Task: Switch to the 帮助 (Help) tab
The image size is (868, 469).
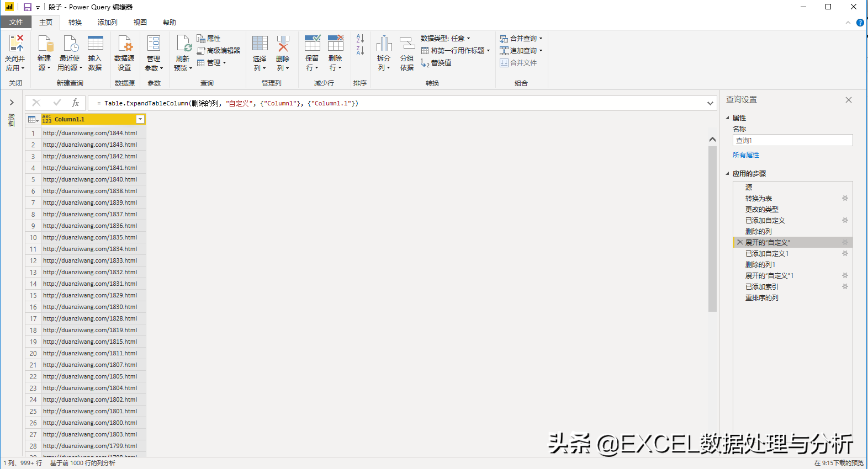Action: [x=170, y=23]
